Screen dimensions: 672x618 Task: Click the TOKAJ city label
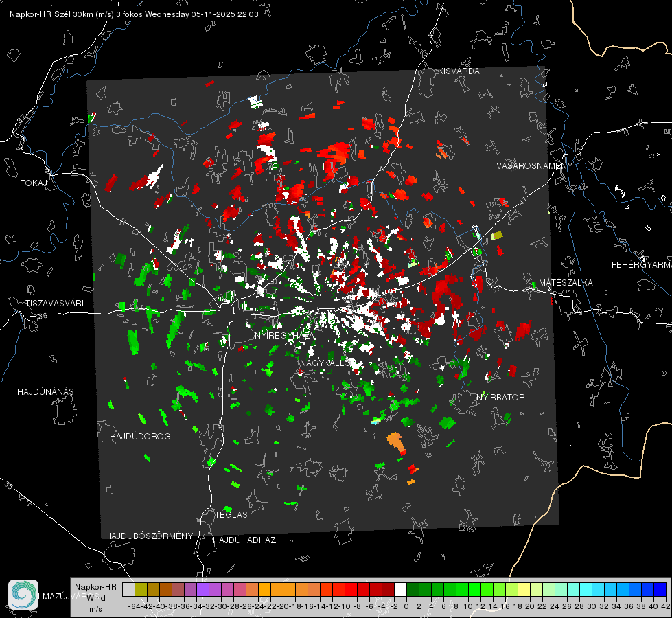pos(34,183)
